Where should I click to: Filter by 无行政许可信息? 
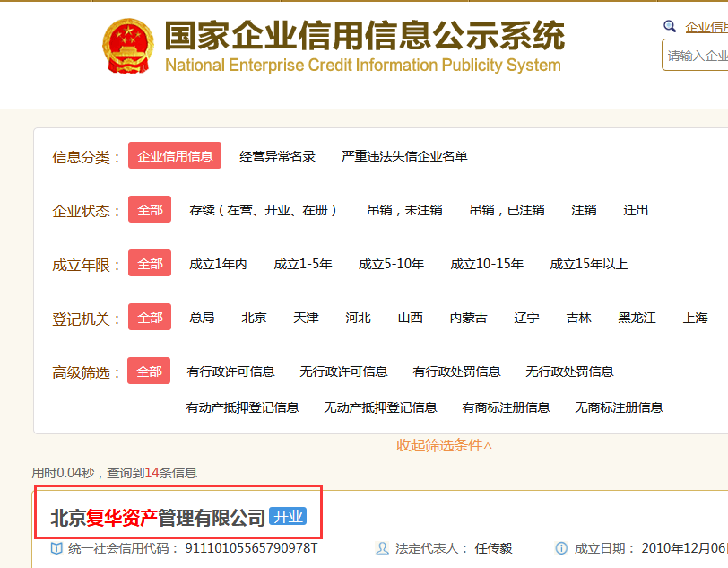click(343, 371)
